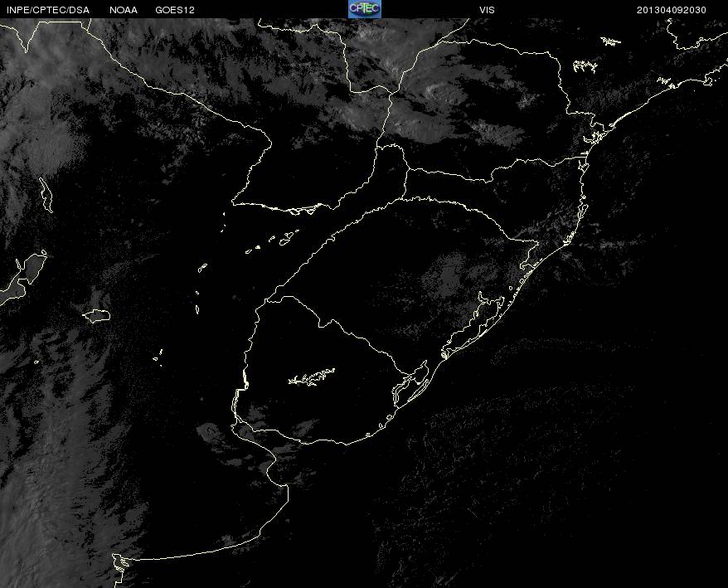Click the VIS channel label
The width and height of the screenshot is (728, 588).
click(x=487, y=10)
